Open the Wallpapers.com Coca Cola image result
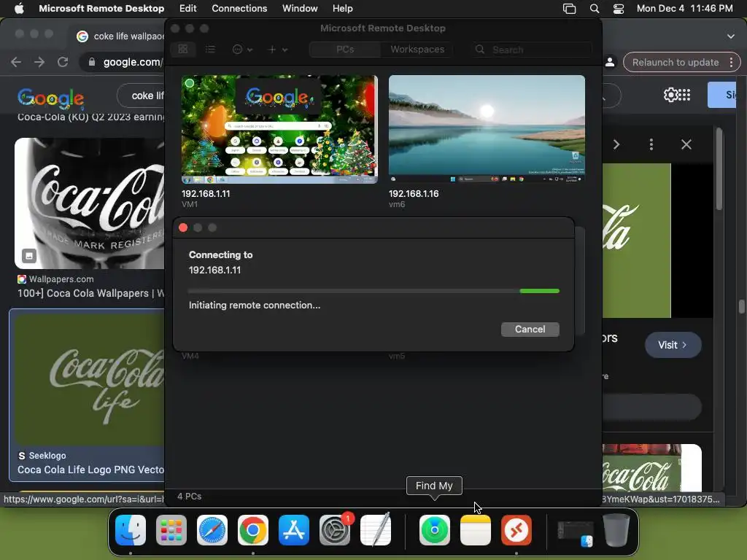 (x=90, y=203)
